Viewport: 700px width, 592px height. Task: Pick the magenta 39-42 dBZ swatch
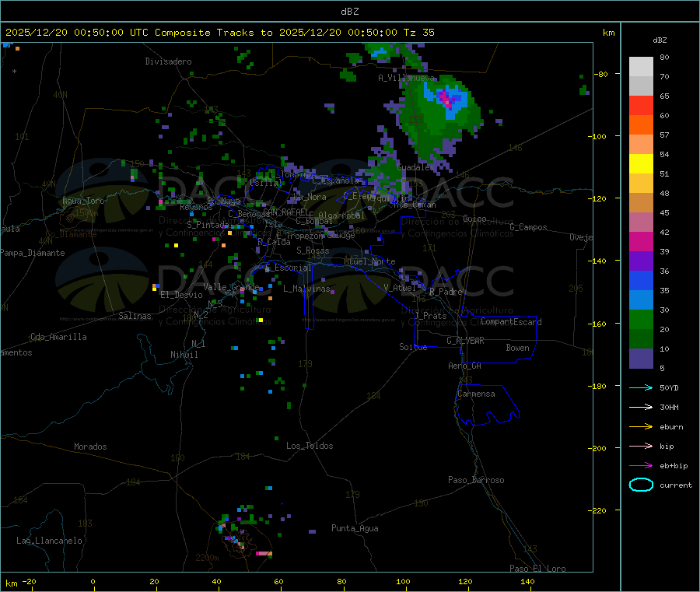pyautogui.click(x=641, y=241)
